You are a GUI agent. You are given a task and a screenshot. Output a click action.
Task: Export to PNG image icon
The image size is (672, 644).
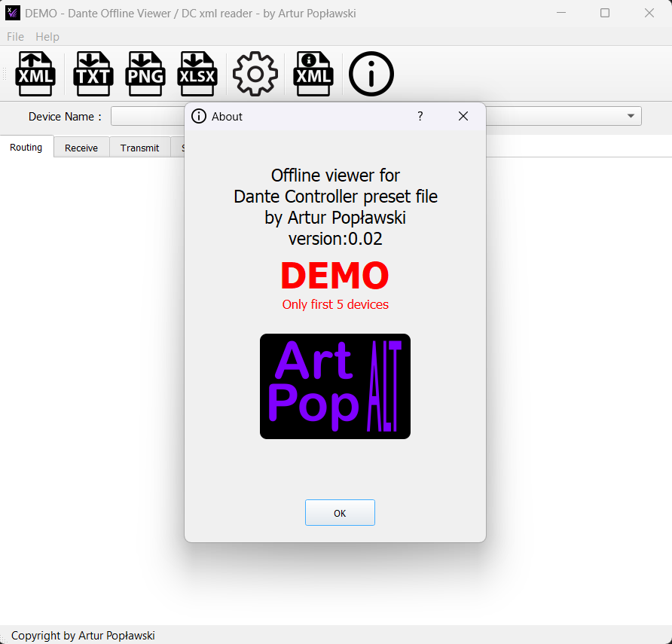[145, 74]
